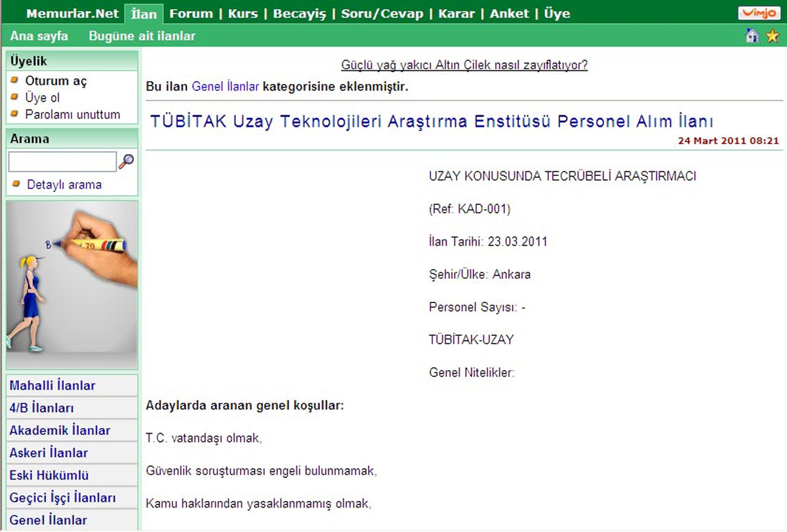The image size is (787, 532).
Task: Open the Soru/Cevap menu item
Action: click(382, 14)
